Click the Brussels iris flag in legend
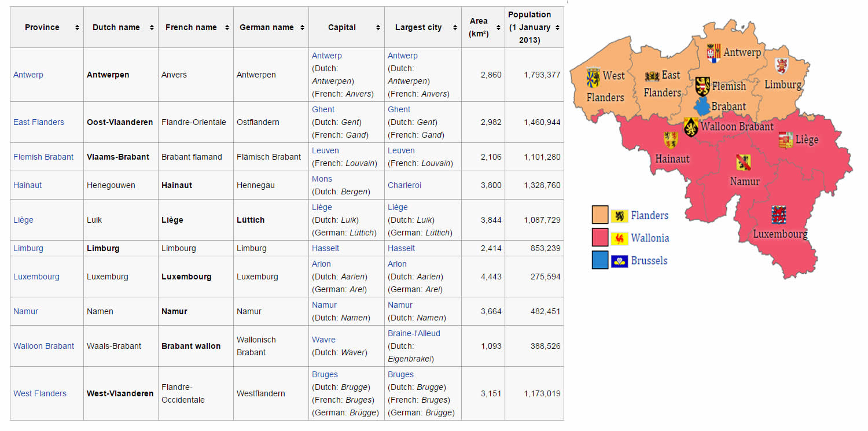 [x=619, y=261]
